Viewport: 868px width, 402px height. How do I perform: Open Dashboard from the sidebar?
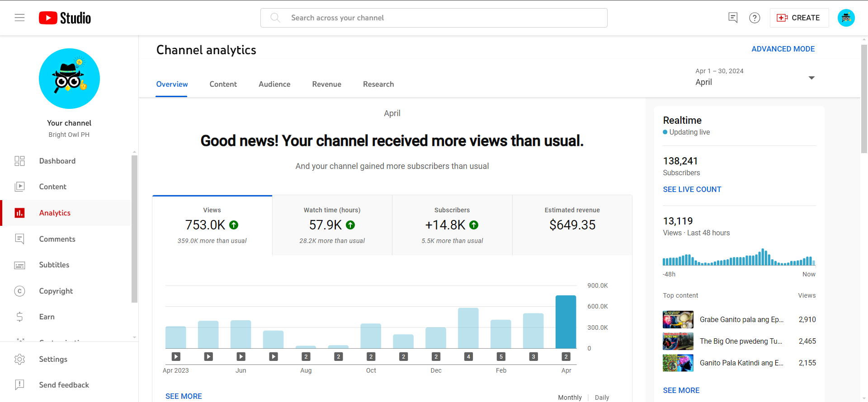66,161
